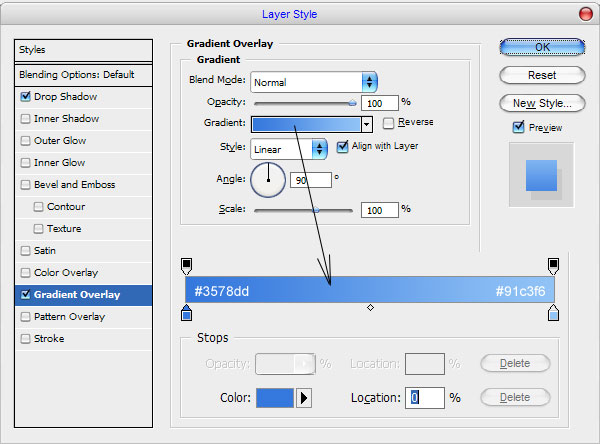This screenshot has height=444, width=600.
Task: Click the layer style preview thumbnail
Action: (541, 175)
